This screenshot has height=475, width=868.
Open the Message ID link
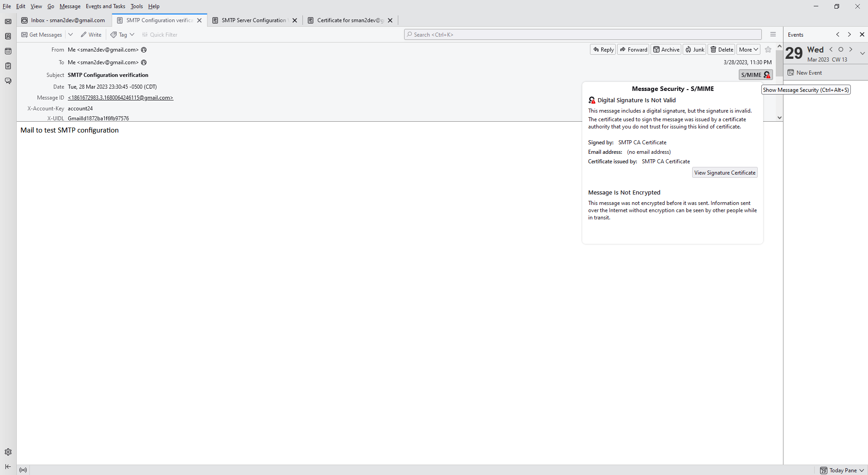pyautogui.click(x=120, y=97)
